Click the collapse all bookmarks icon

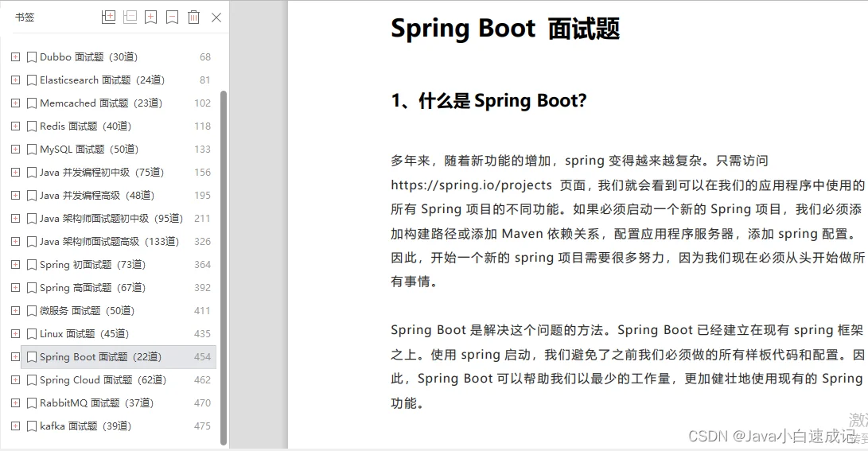pos(130,17)
